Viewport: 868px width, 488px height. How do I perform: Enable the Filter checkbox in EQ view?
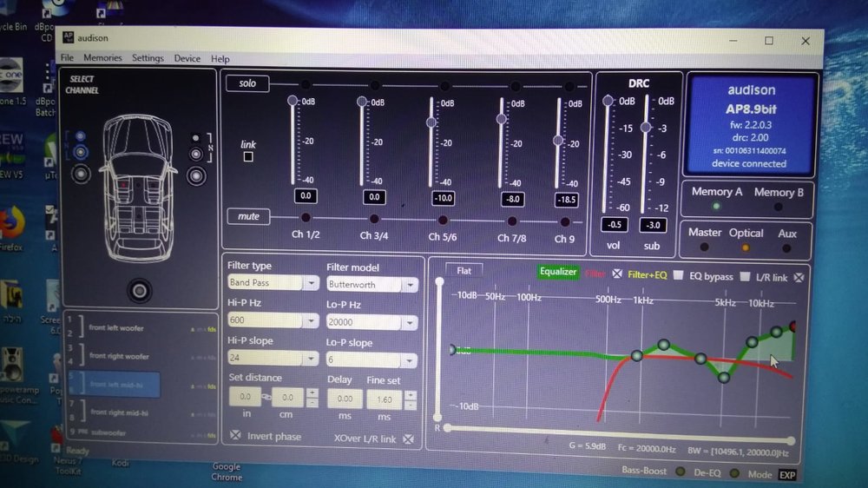616,274
